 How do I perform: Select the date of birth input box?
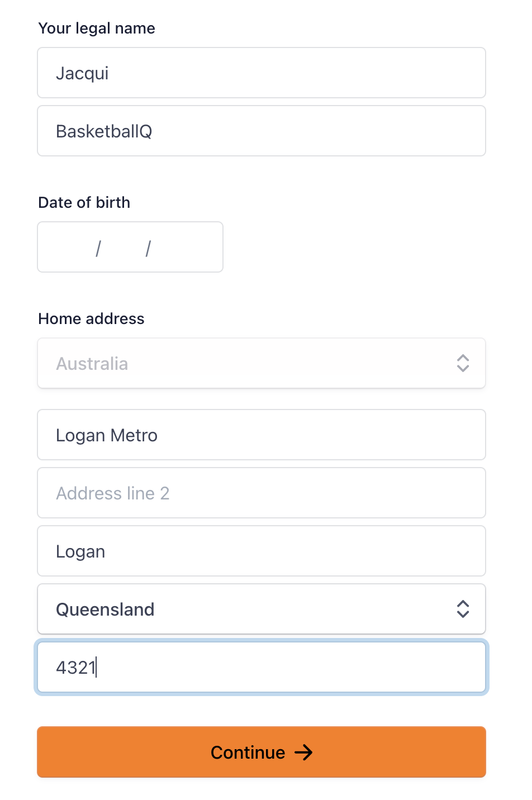tap(130, 247)
